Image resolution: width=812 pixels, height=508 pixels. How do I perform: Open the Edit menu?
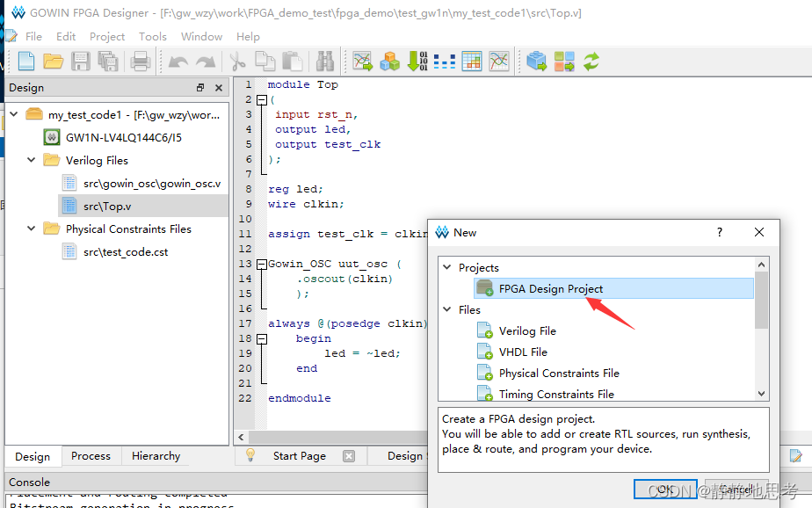coord(66,36)
